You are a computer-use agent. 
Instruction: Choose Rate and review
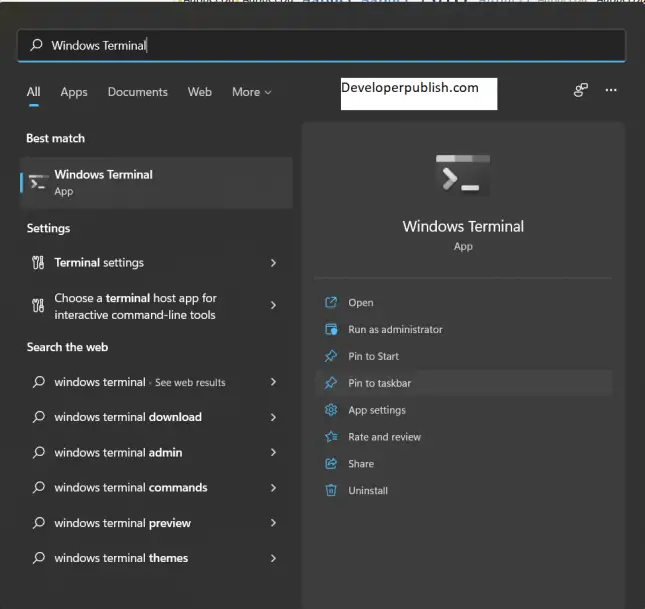pyautogui.click(x=385, y=437)
